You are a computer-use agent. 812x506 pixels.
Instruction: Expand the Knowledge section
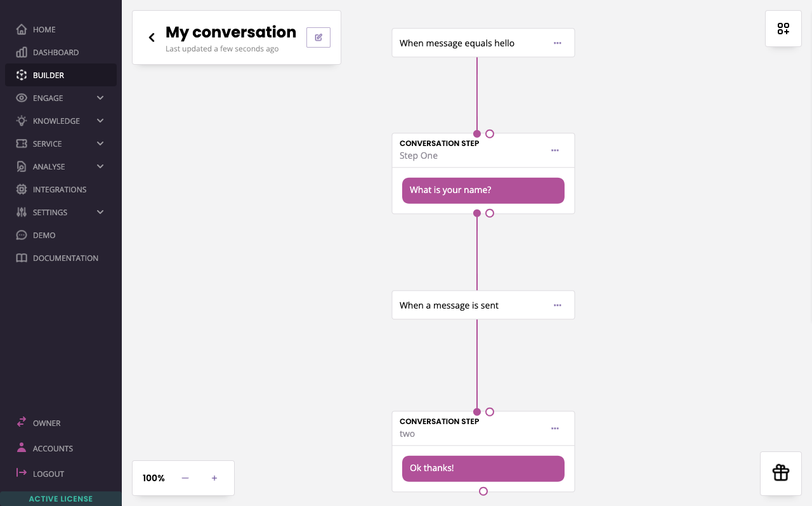click(x=100, y=121)
